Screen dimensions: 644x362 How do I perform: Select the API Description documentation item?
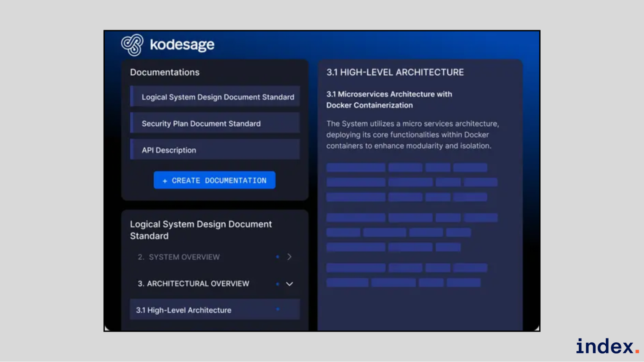coord(169,150)
